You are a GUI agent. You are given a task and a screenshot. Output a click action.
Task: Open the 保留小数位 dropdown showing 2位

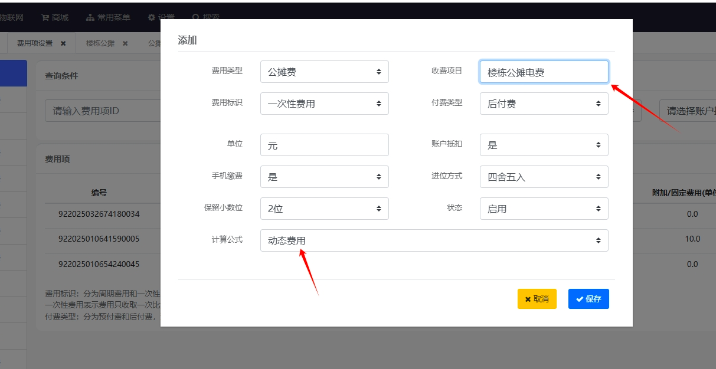(324, 209)
